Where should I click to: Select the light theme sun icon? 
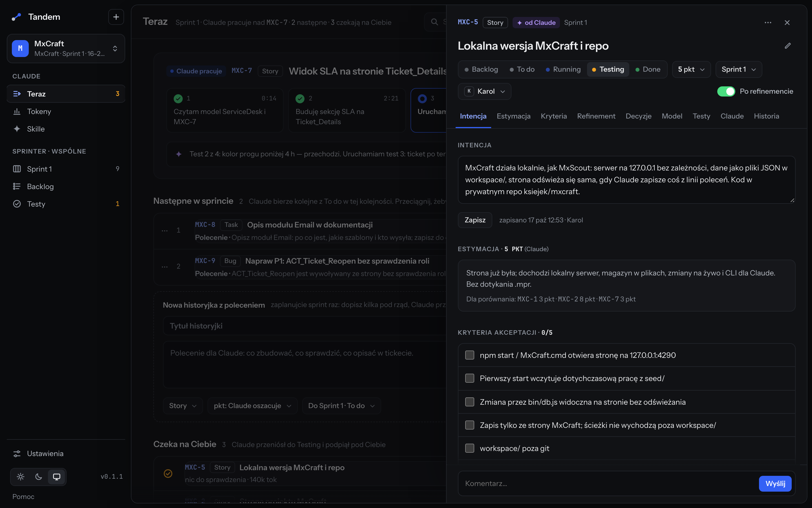tap(21, 476)
